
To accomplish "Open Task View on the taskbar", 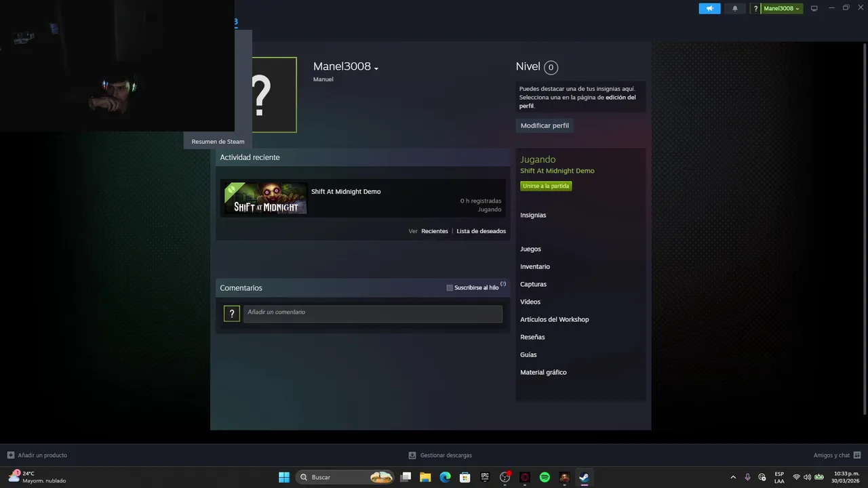I will 406,477.
